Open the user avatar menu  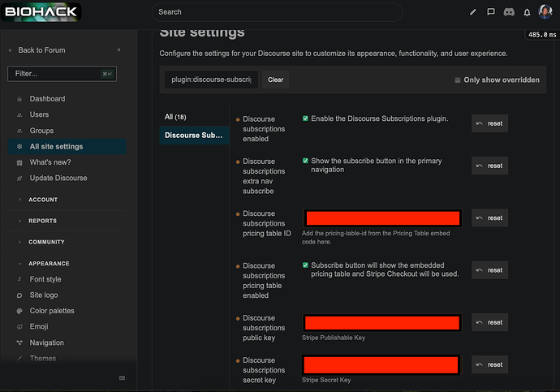[x=545, y=12]
